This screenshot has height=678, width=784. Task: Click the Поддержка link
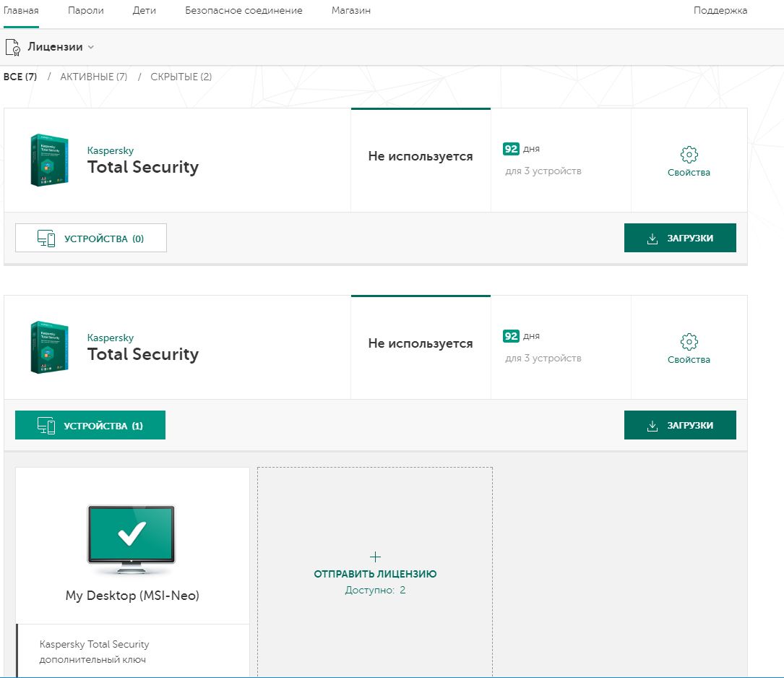tap(720, 11)
